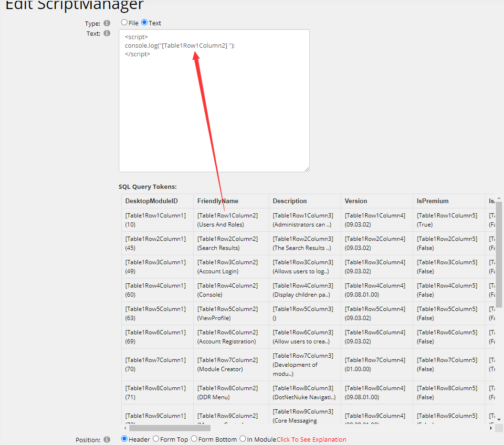Click the [Table1Row6Column3] token
Image resolution: width=504 pixels, height=445 pixels.
(x=303, y=332)
